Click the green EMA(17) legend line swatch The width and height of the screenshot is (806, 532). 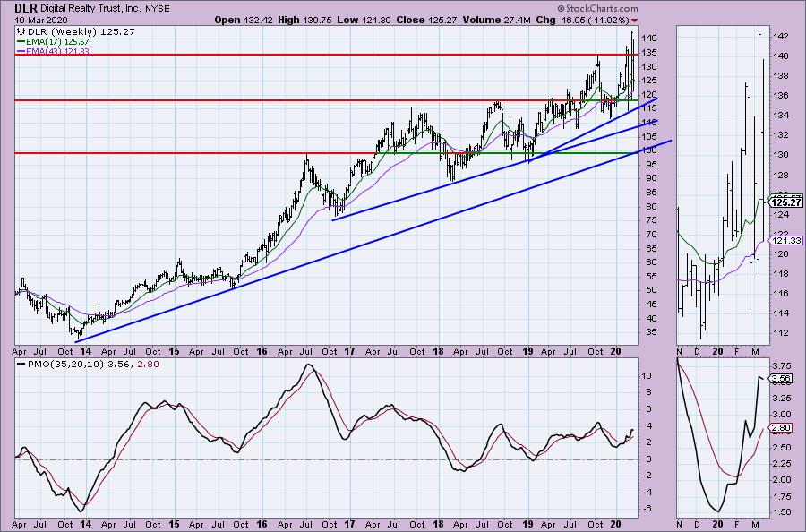click(21, 41)
